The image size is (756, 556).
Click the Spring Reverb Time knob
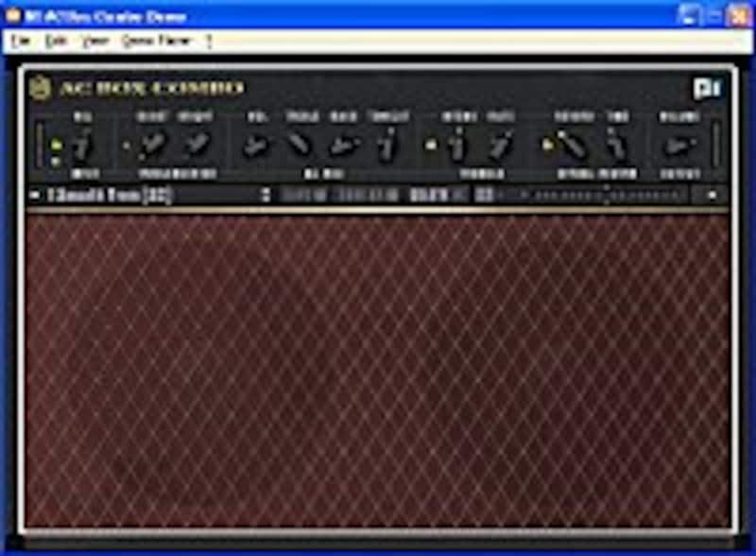(x=617, y=146)
